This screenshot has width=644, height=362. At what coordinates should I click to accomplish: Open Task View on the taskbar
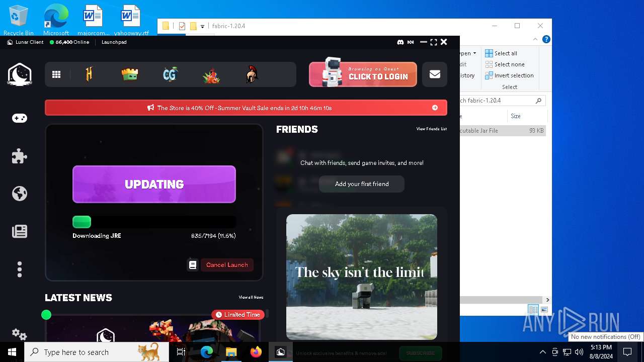(x=181, y=352)
